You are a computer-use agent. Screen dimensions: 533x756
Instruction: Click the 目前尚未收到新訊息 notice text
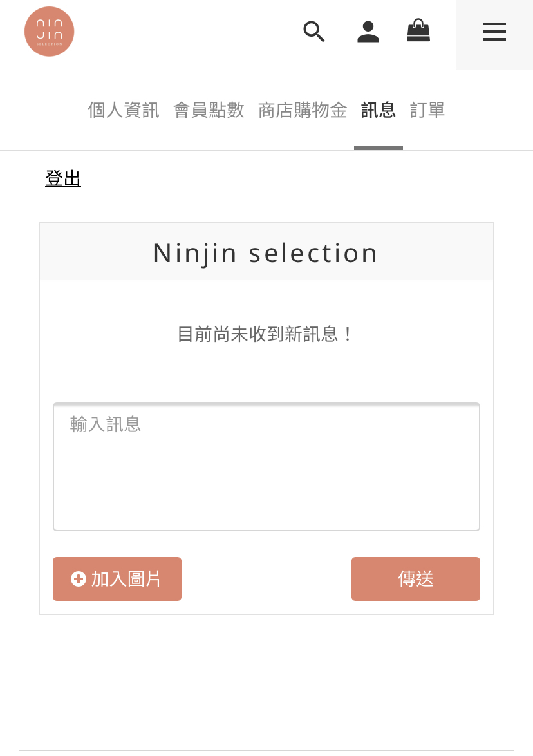(x=266, y=334)
